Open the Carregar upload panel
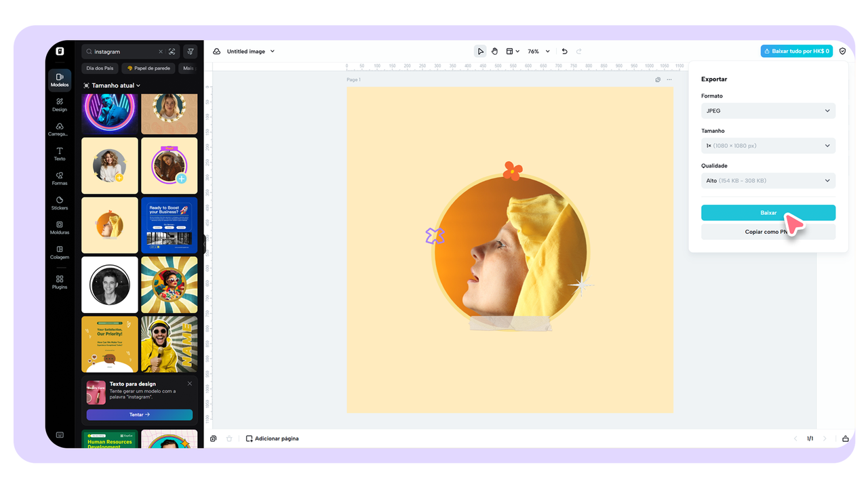The image size is (868, 488). tap(60, 129)
